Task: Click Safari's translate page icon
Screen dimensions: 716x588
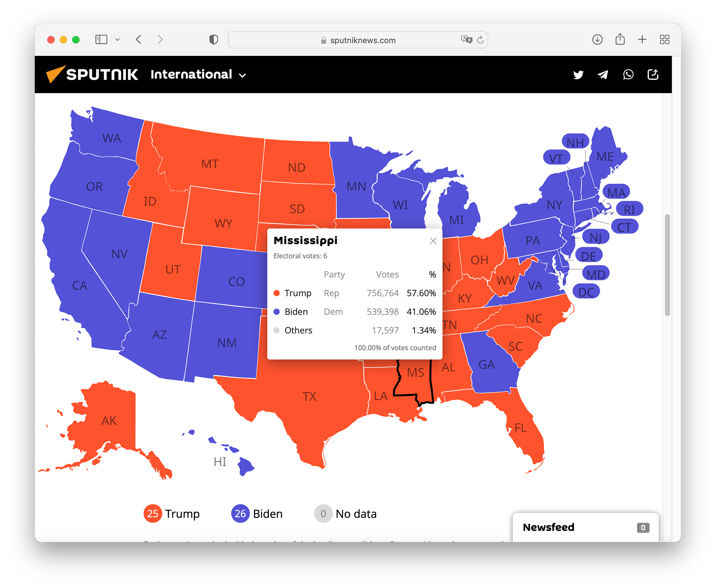Action: [x=466, y=39]
